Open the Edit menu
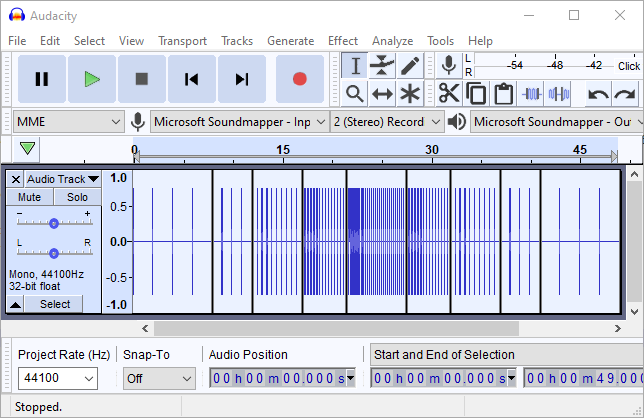 coord(50,41)
